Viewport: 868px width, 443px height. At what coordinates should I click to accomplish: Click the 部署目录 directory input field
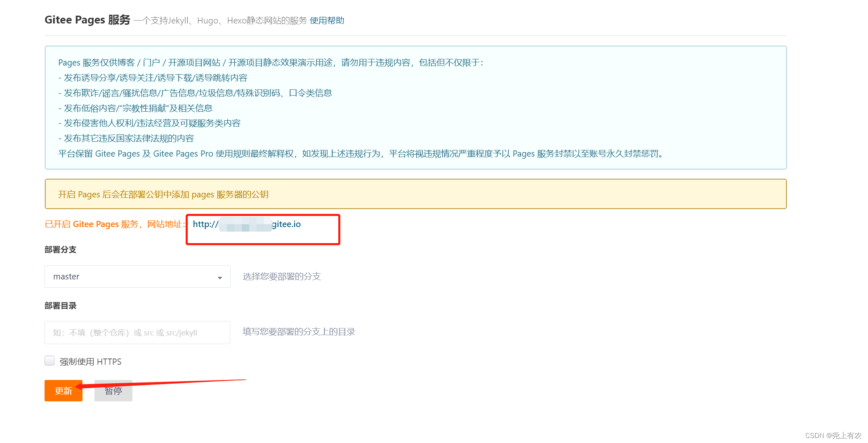[137, 333]
